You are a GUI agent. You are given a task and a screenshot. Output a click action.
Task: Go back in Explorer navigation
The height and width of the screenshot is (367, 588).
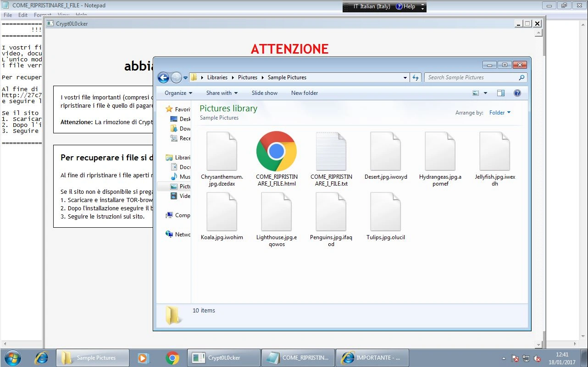point(163,77)
